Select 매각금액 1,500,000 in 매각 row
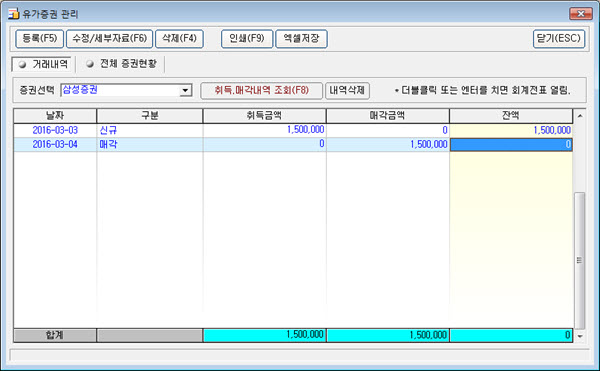600x371 pixels. (x=388, y=145)
